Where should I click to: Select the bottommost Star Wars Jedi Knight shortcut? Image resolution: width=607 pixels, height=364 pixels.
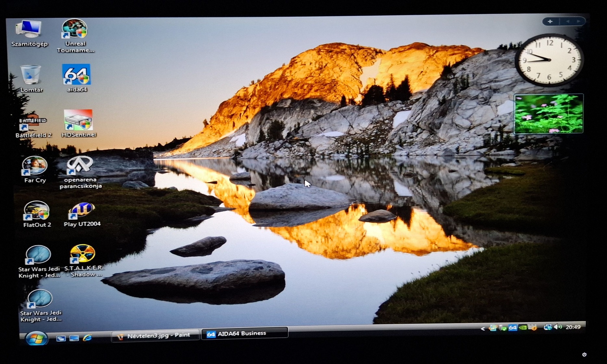pyautogui.click(x=40, y=306)
